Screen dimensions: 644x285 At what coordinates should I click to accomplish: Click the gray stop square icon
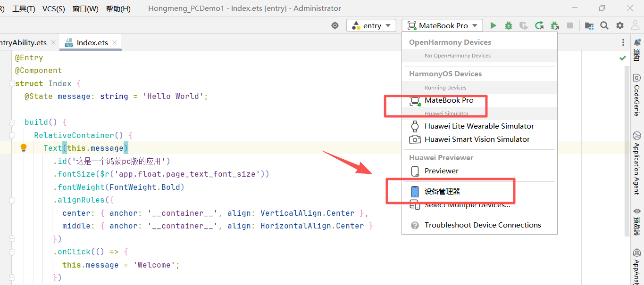click(x=570, y=25)
